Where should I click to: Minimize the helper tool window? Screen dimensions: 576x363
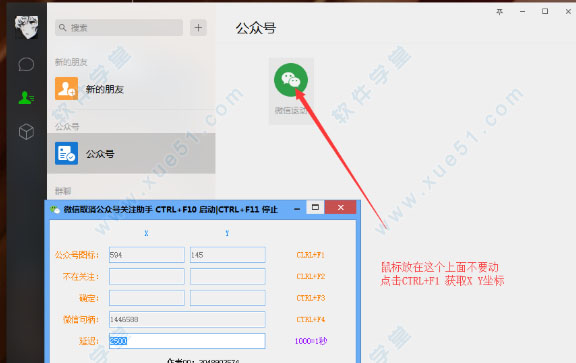[x=297, y=209]
